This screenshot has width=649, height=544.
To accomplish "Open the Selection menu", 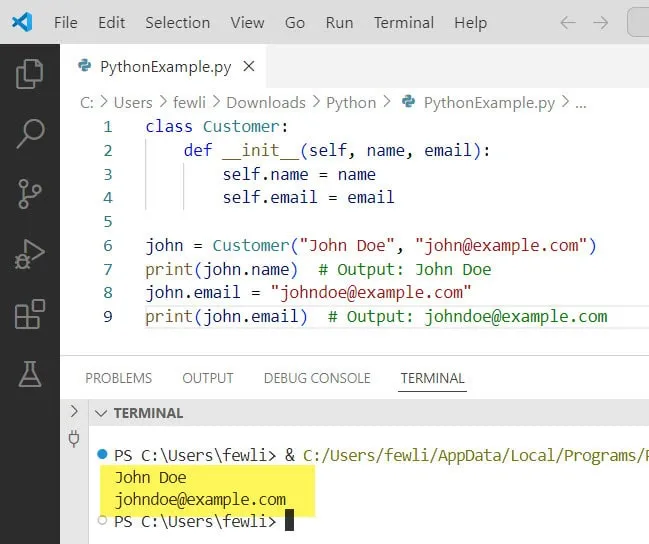I will (x=178, y=22).
